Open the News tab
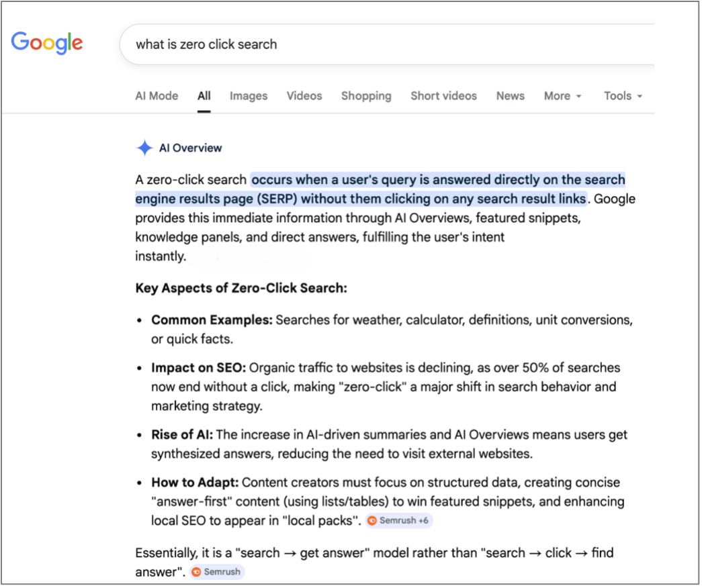Image resolution: width=702 pixels, height=588 pixels. pos(510,96)
